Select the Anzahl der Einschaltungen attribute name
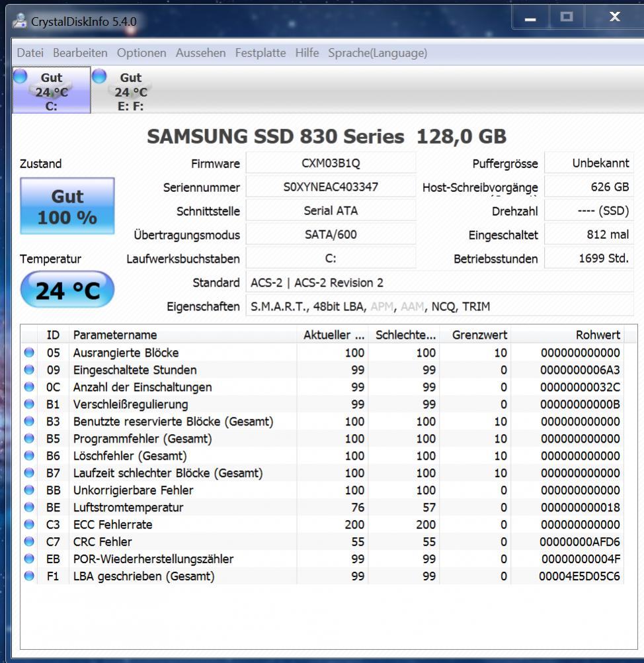This screenshot has height=663, width=644. point(142,387)
